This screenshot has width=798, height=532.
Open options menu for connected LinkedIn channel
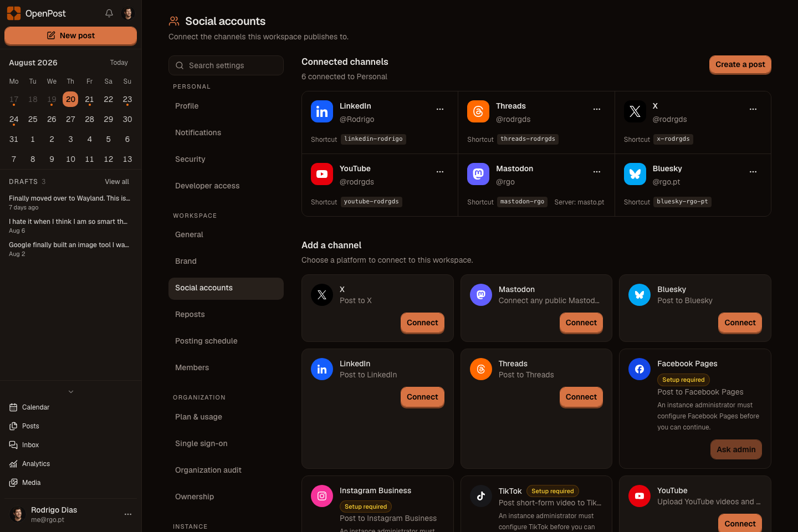(x=440, y=109)
